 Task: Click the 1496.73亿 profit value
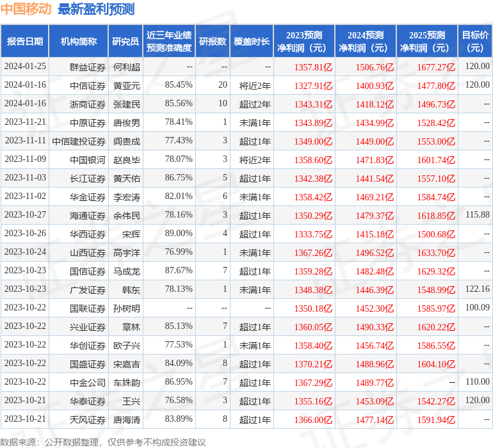click(436, 104)
